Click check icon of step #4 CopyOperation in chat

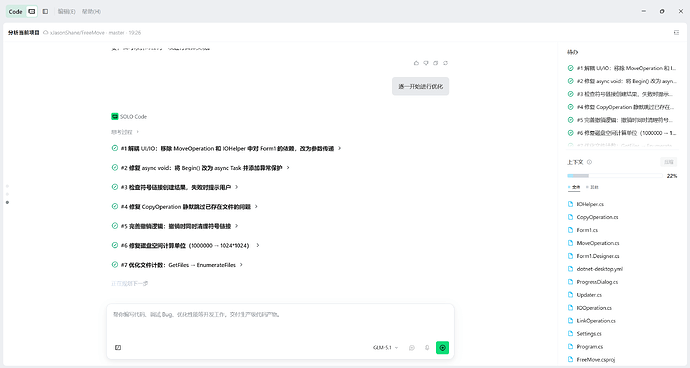(115, 206)
